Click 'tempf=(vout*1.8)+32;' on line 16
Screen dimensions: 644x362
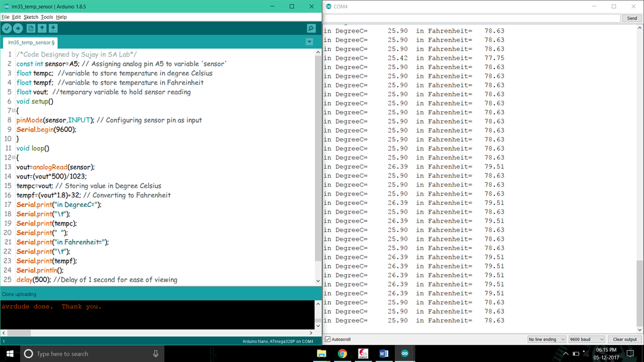(x=49, y=195)
